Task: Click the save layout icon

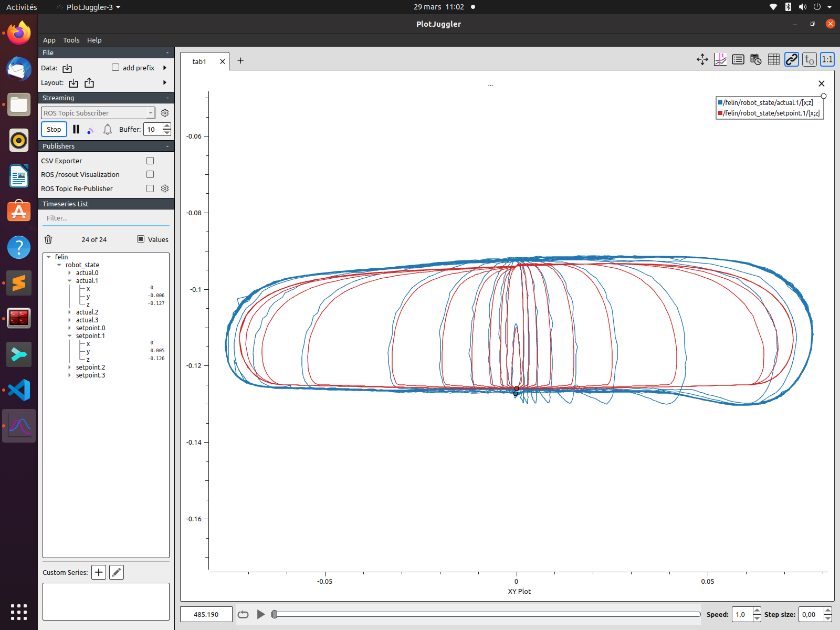Action: click(89, 83)
